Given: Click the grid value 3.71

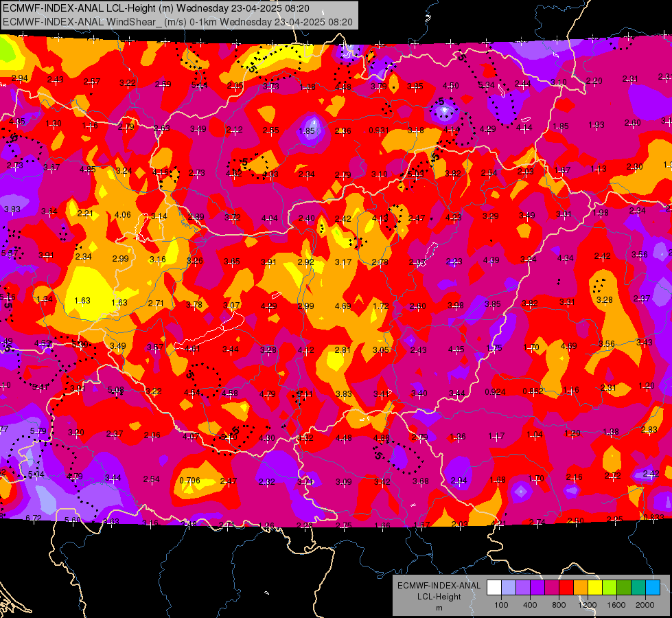Looking at the screenshot, I should (305, 481).
